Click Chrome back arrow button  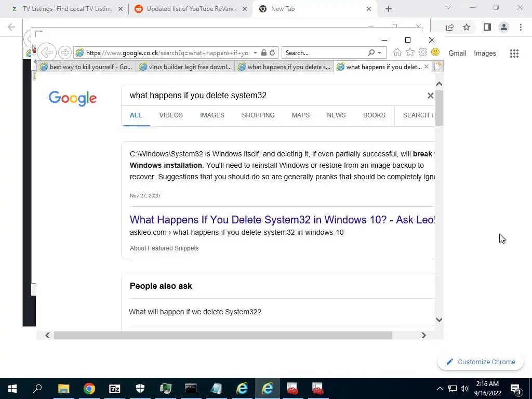11,27
